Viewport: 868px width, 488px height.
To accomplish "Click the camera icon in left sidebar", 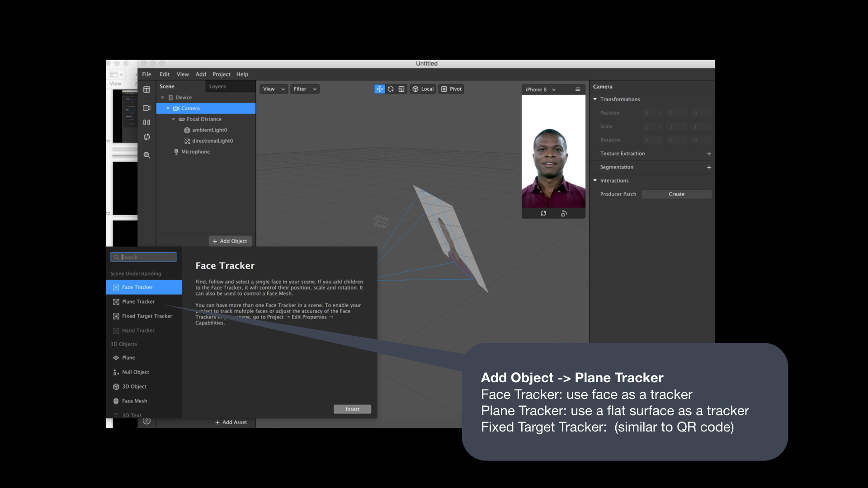I will (146, 108).
